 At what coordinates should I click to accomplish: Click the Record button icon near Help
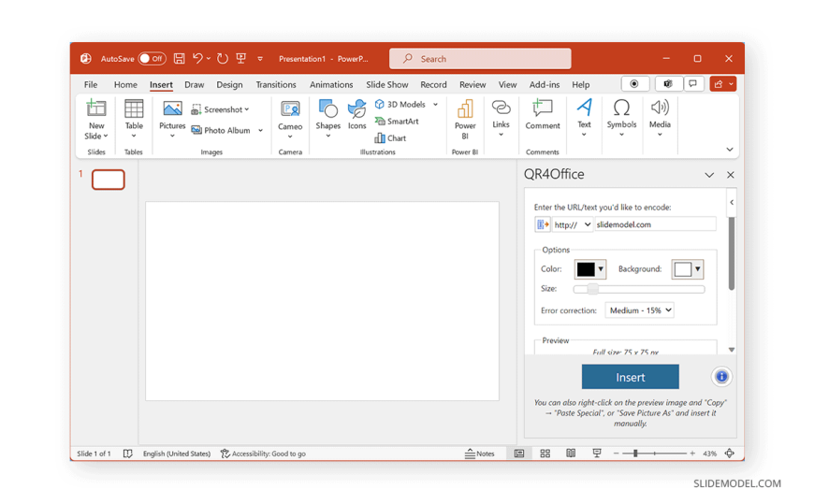pyautogui.click(x=635, y=83)
